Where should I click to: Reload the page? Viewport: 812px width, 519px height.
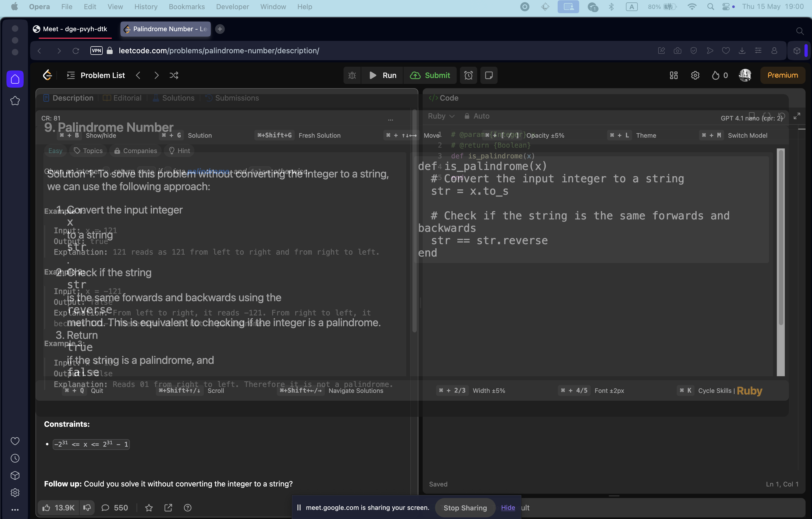(76, 51)
